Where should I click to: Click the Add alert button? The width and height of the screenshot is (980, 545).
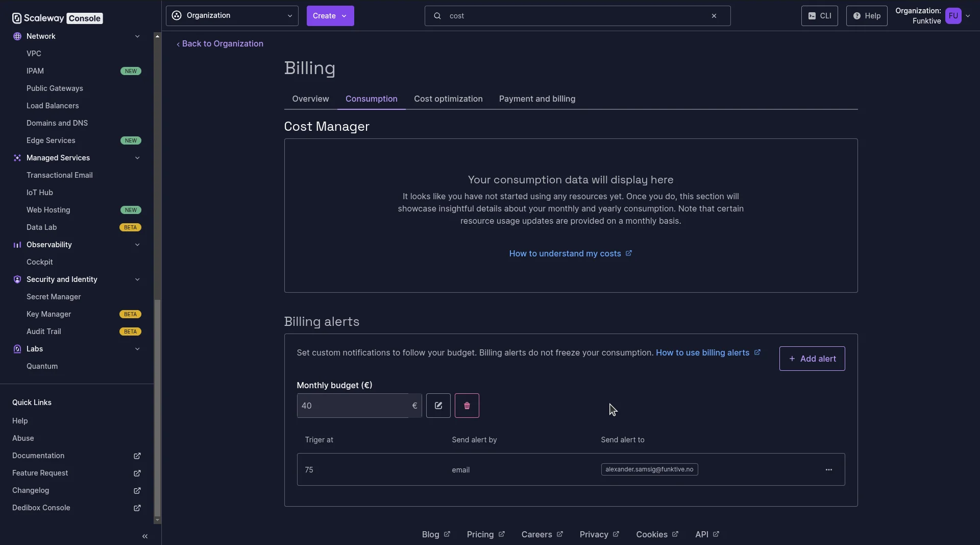click(x=812, y=359)
